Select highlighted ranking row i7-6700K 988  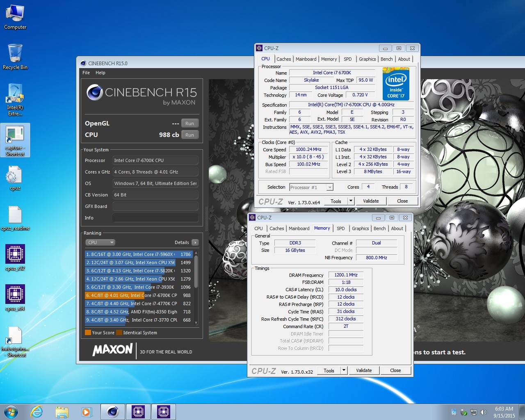[x=139, y=295]
